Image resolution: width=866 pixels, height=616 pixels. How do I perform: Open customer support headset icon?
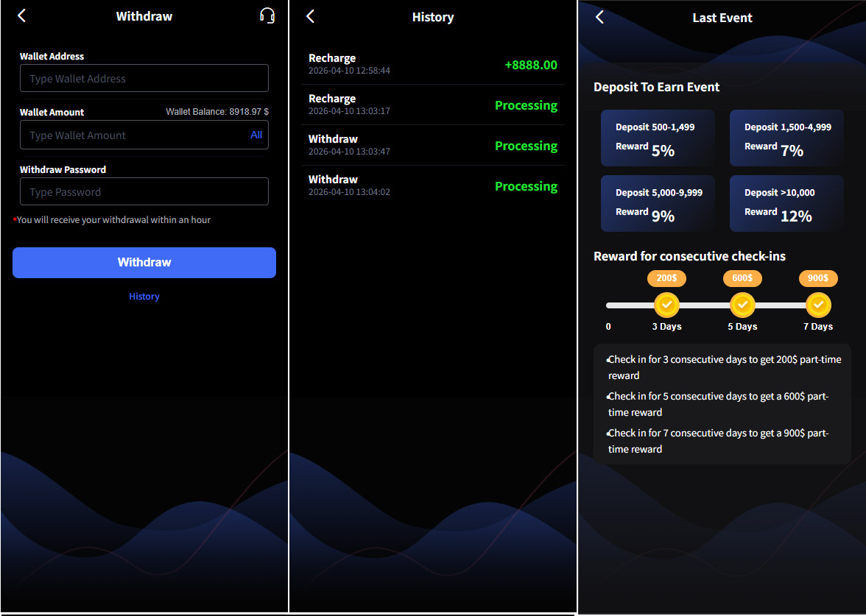(267, 15)
